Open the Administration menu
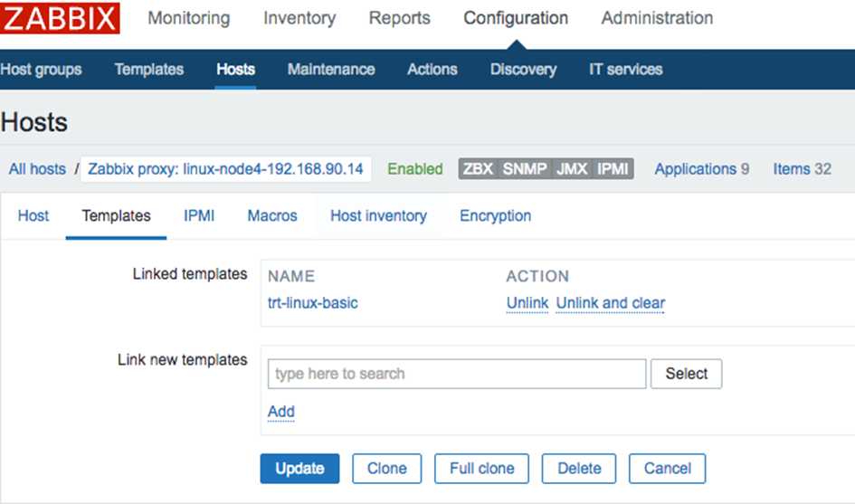 (x=657, y=18)
